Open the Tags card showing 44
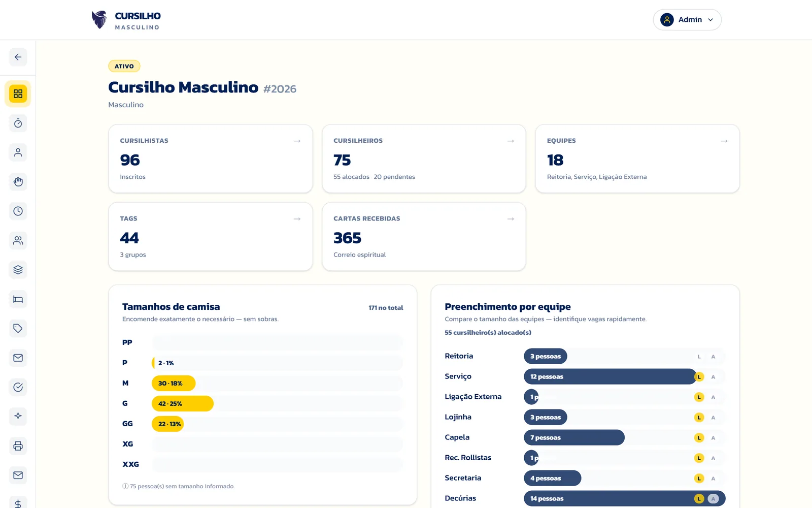Screen dimensions: 812x508 [211, 237]
